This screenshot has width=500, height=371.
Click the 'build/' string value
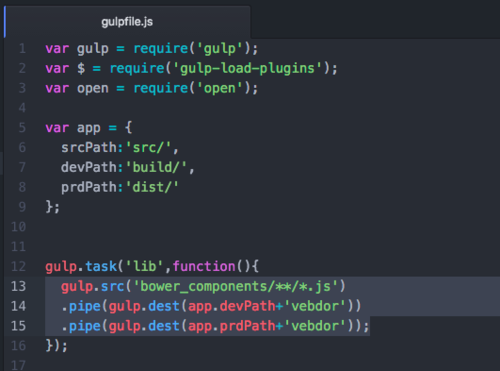click(x=156, y=167)
